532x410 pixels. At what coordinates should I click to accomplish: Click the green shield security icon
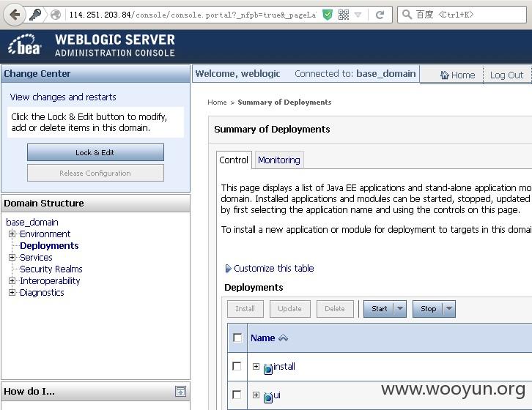click(x=327, y=15)
